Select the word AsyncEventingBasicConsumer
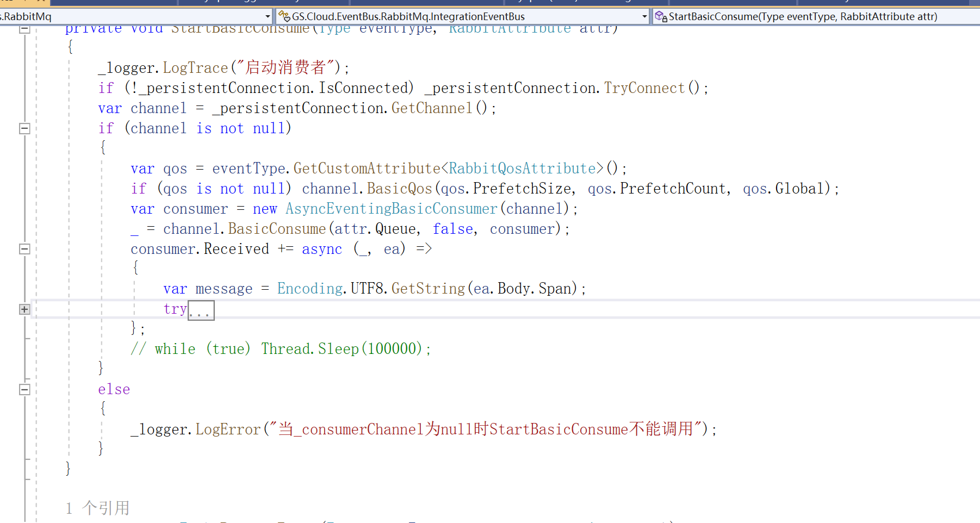This screenshot has width=980, height=523. [x=390, y=209]
